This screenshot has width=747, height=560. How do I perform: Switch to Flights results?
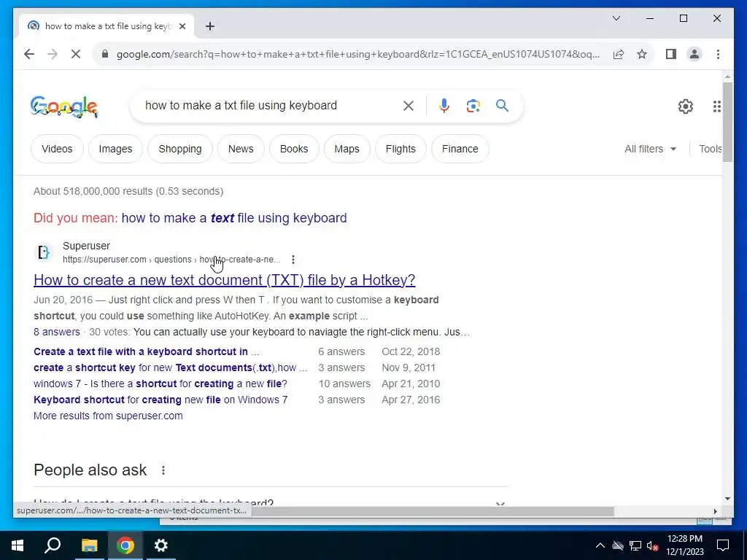400,149
